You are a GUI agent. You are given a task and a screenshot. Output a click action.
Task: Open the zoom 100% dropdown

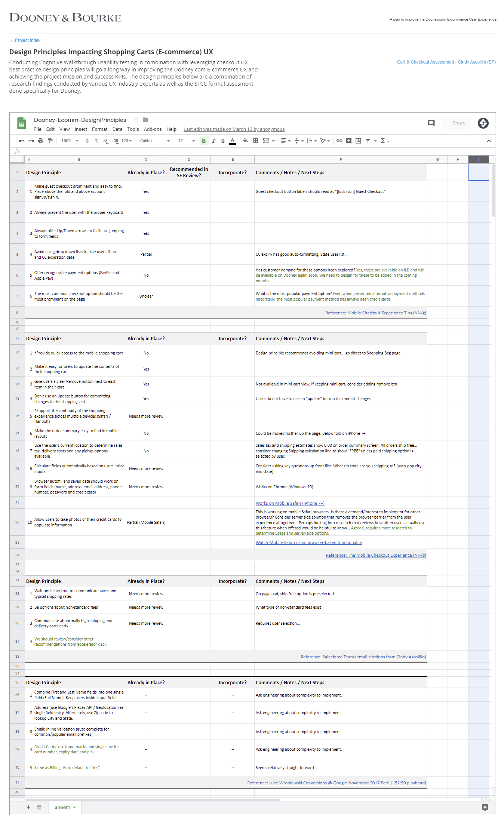click(70, 141)
